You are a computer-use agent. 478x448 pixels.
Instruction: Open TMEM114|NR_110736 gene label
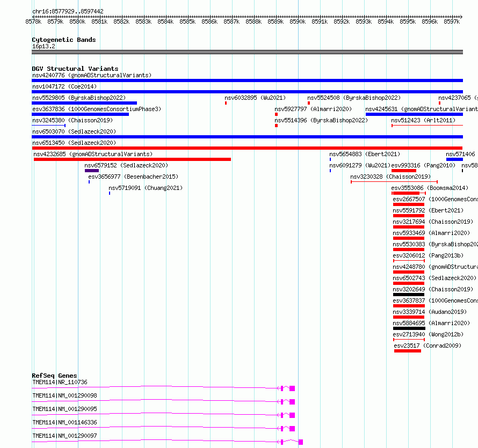pyautogui.click(x=60, y=382)
